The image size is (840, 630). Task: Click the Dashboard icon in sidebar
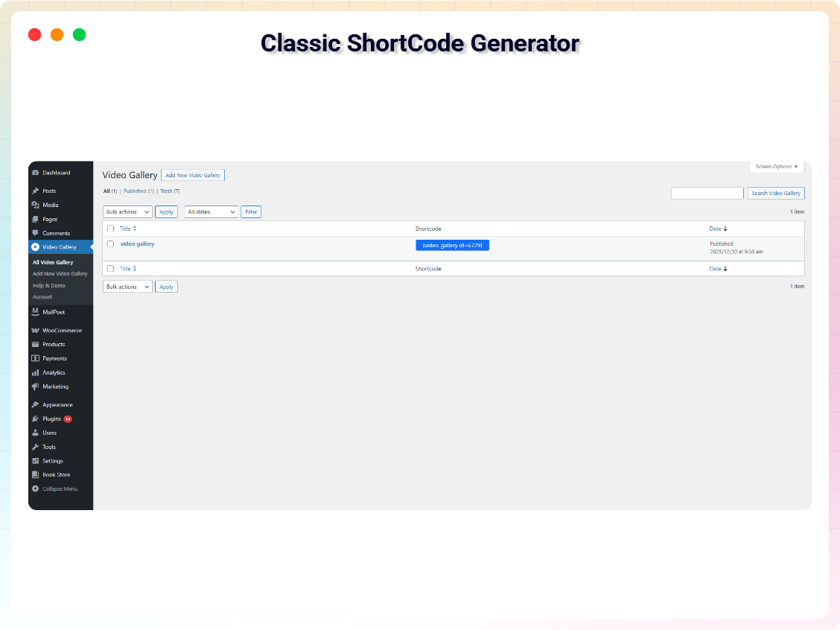click(35, 173)
